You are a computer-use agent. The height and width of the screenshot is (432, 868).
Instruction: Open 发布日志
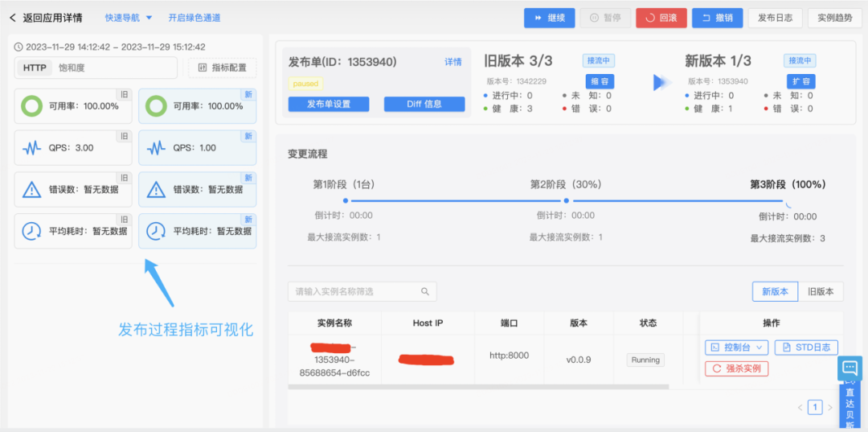click(x=775, y=18)
